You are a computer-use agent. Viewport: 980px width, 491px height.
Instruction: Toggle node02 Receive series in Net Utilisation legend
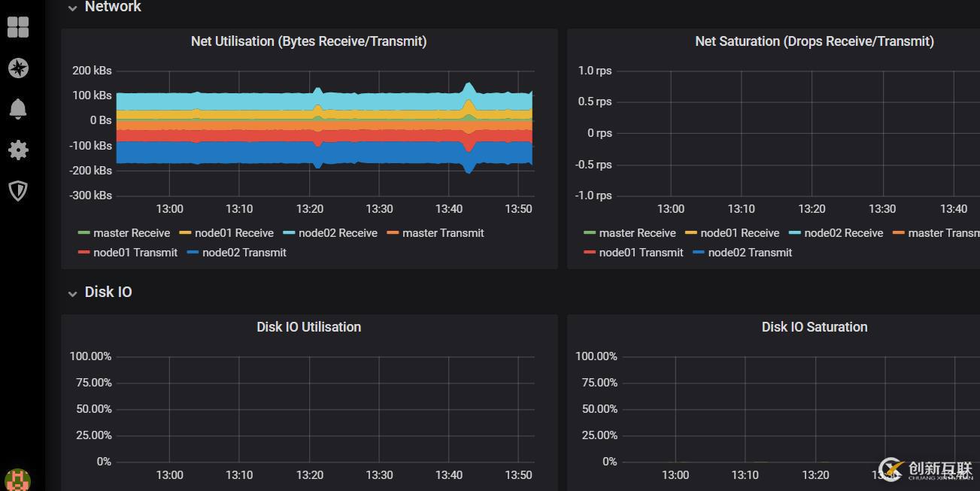338,233
